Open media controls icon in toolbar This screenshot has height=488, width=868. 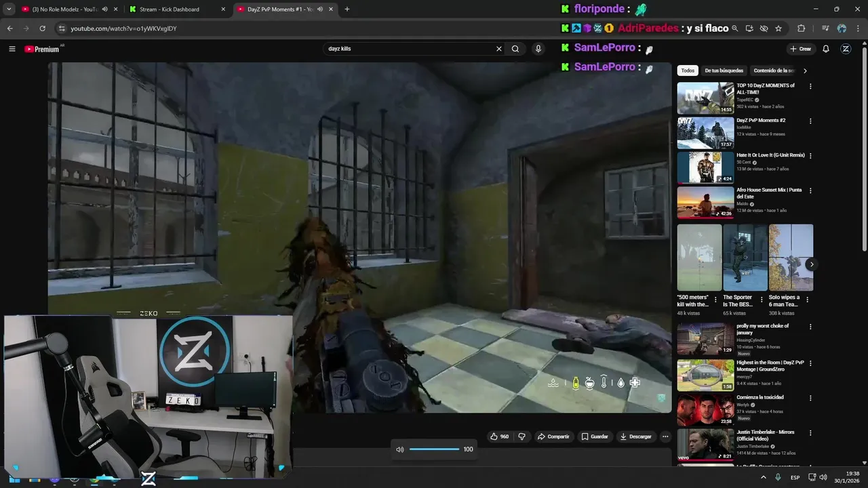pos(825,28)
